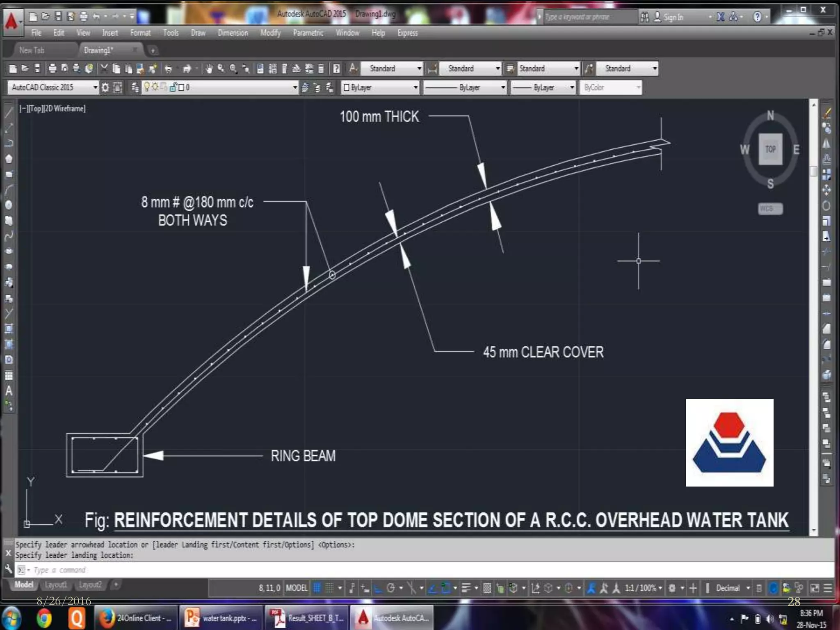This screenshot has height=630, width=840.
Task: Toggle Ortho mode in status bar
Action: tap(378, 588)
